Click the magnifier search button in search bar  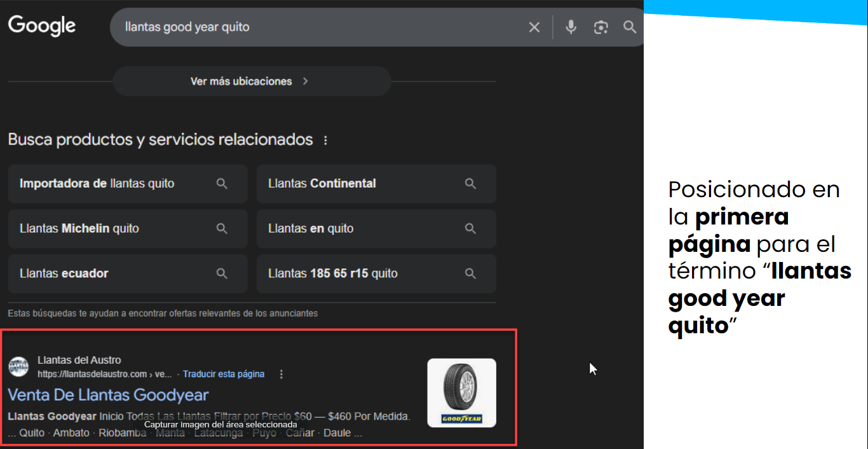coord(630,27)
